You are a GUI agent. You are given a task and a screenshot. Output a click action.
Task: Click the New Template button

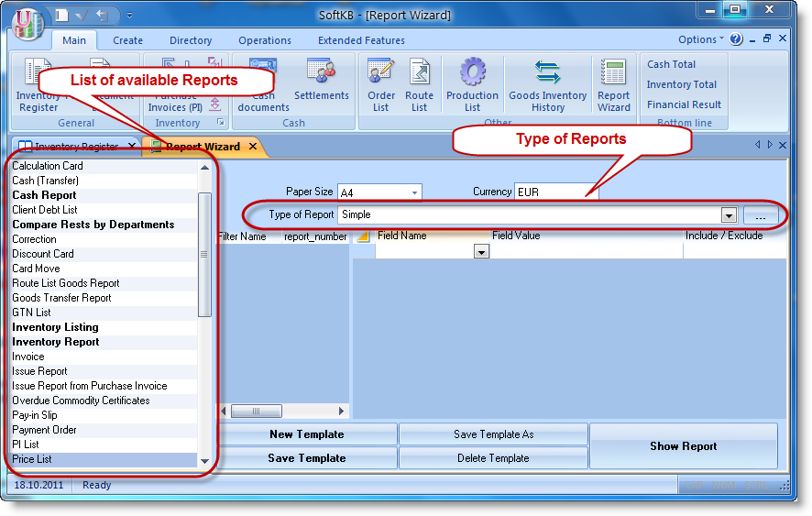(307, 434)
